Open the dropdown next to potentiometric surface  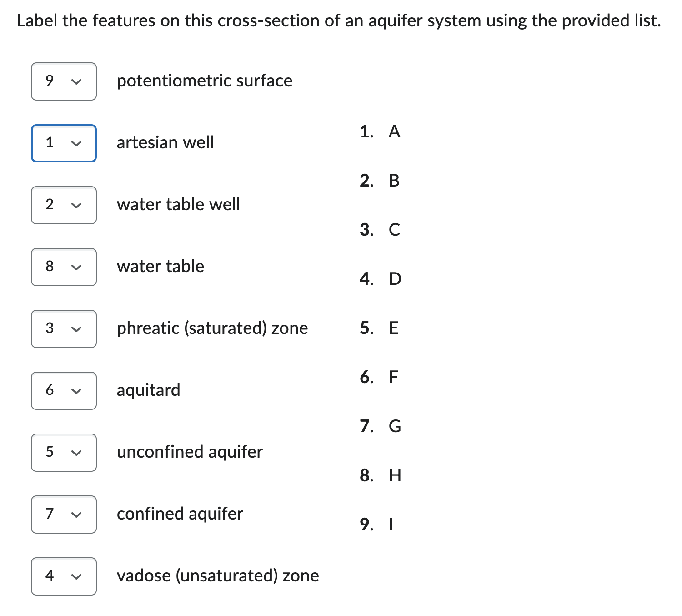pyautogui.click(x=64, y=81)
